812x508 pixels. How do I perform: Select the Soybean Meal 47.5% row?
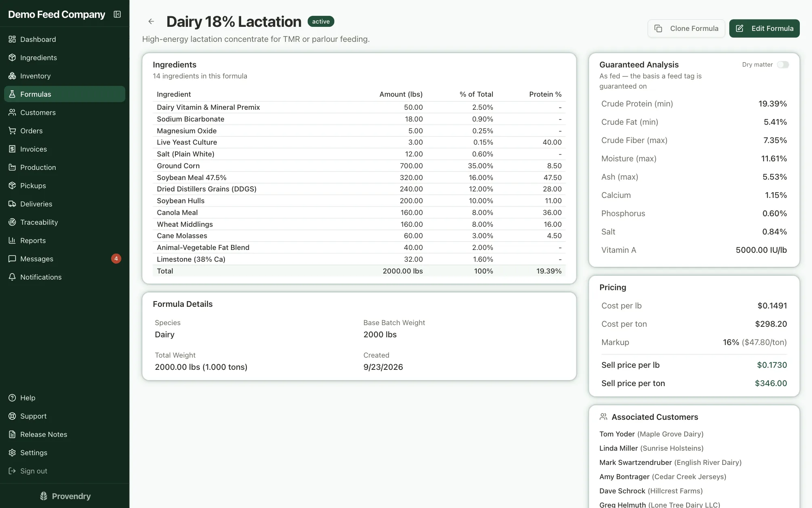[x=359, y=178]
